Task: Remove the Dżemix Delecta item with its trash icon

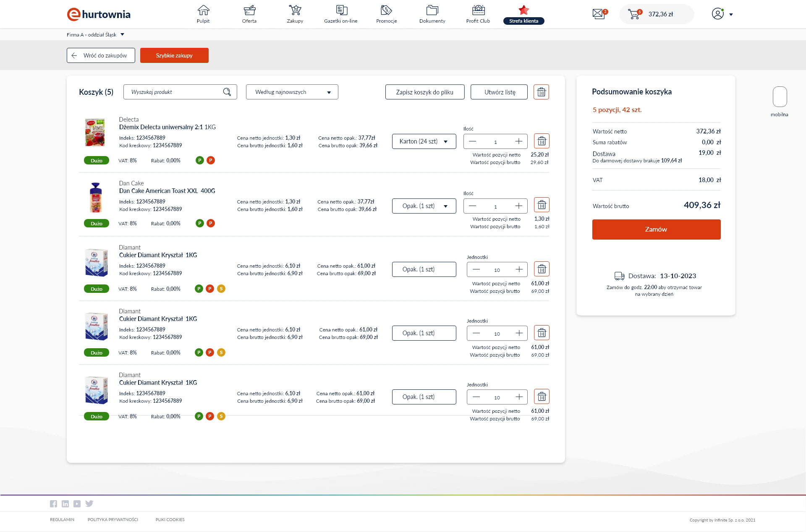Action: (x=542, y=141)
